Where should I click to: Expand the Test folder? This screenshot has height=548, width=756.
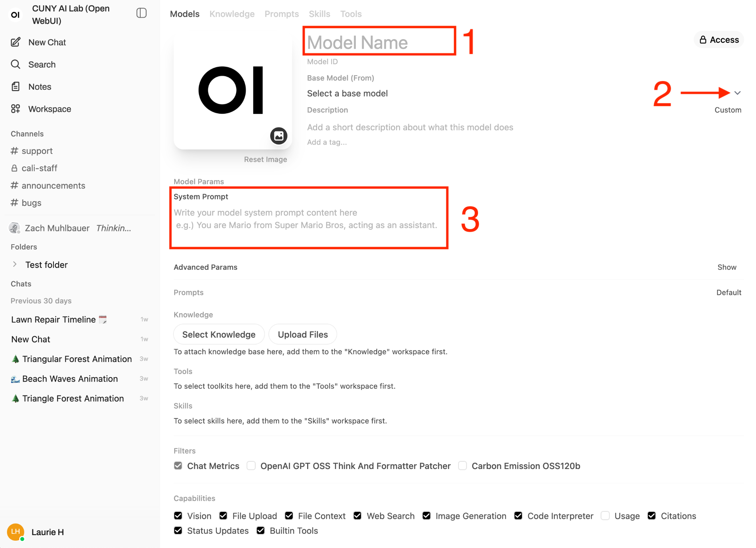(x=15, y=265)
